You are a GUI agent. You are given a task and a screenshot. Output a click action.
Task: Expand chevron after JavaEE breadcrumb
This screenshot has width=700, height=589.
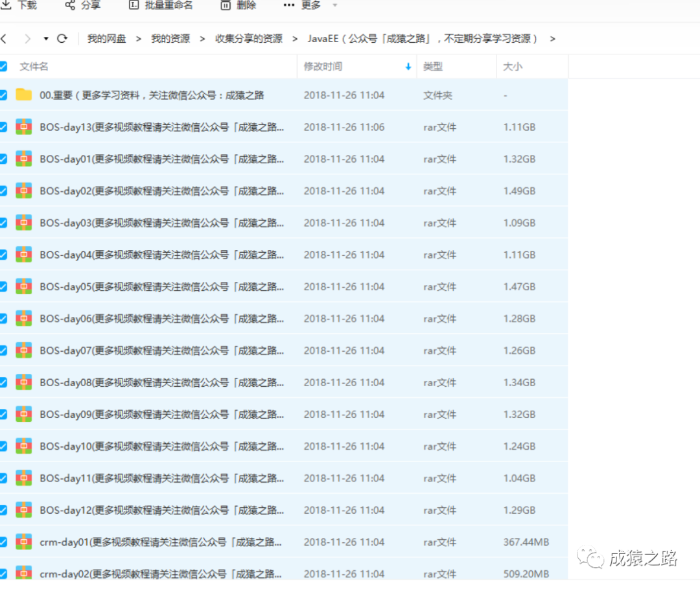coord(553,39)
